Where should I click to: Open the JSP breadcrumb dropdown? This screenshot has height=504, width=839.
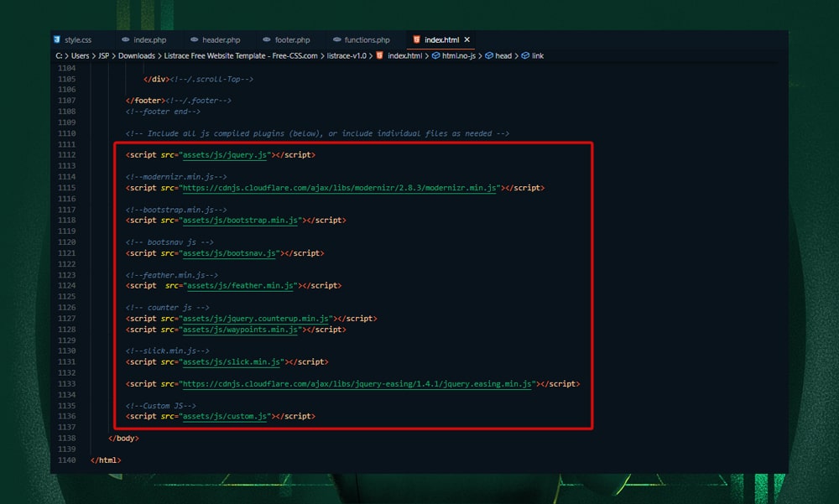click(x=103, y=55)
